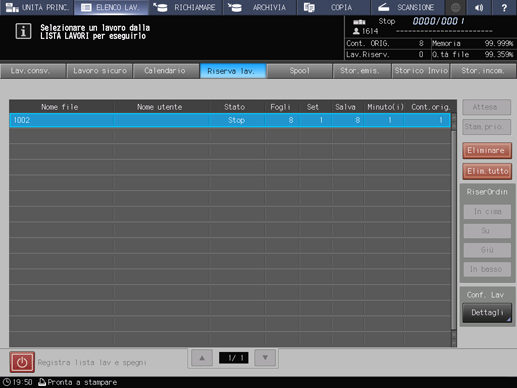This screenshot has width=517, height=388.
Task: Click the red Eliminare button
Action: point(487,151)
